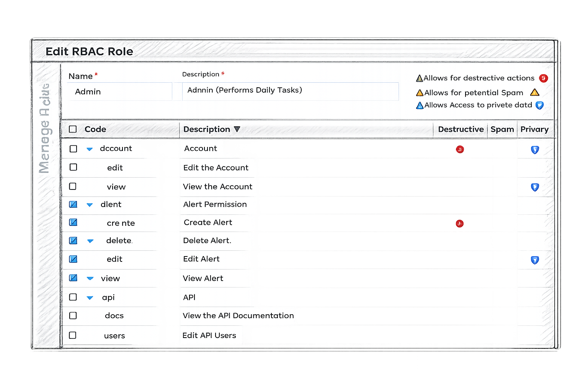Click the 'dlent' code label
Image resolution: width=588 pixels, height=392 pixels.
(111, 204)
